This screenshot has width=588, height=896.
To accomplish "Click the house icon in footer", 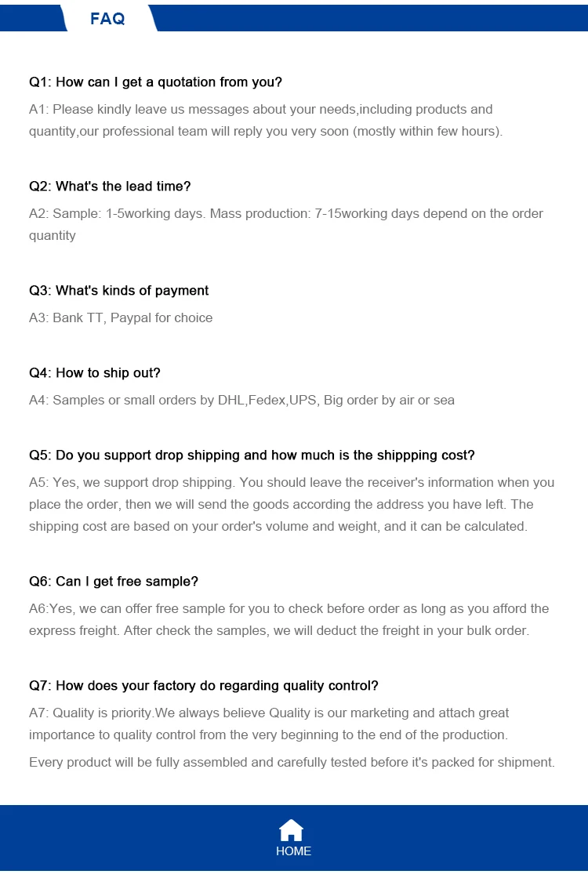I will [291, 830].
